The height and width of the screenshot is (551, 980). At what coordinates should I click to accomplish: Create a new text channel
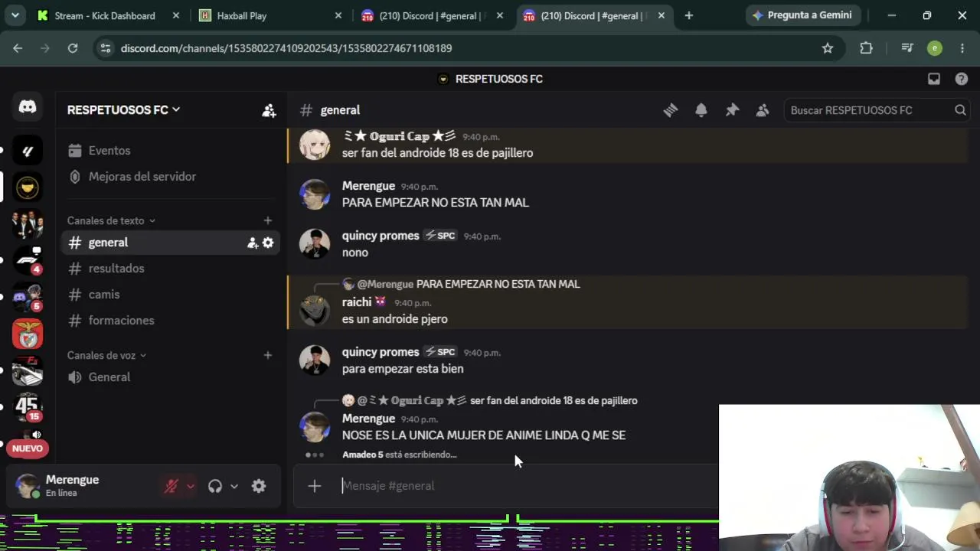(x=267, y=220)
